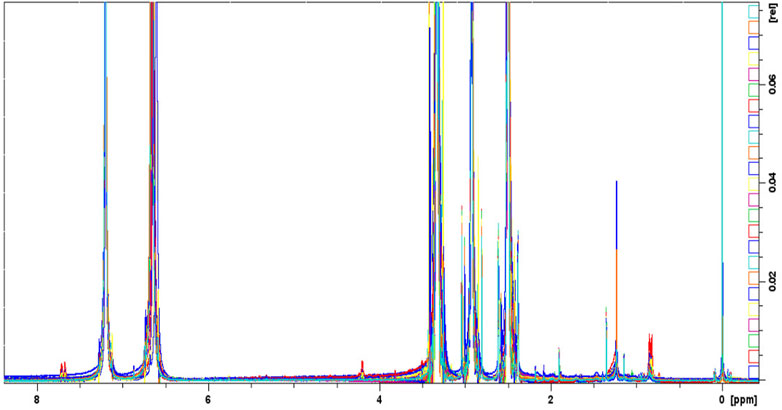Click the 0.02 intensity axis value
The image size is (782, 410).
(773, 282)
